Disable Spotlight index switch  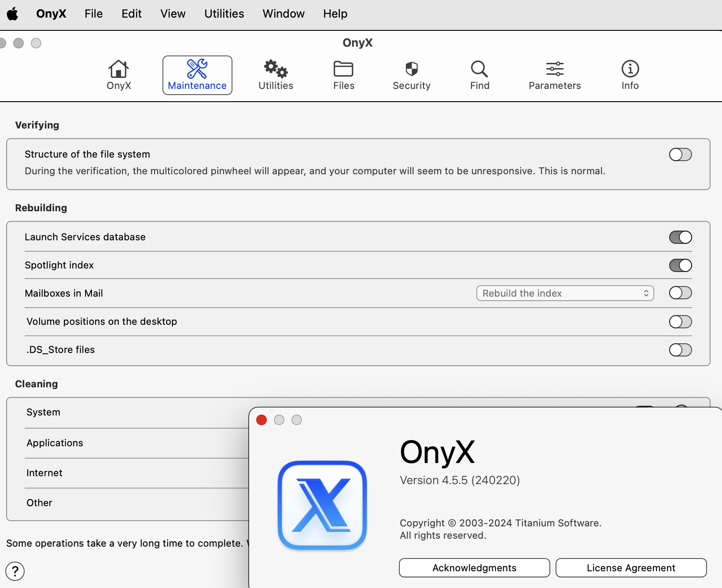pyautogui.click(x=680, y=265)
